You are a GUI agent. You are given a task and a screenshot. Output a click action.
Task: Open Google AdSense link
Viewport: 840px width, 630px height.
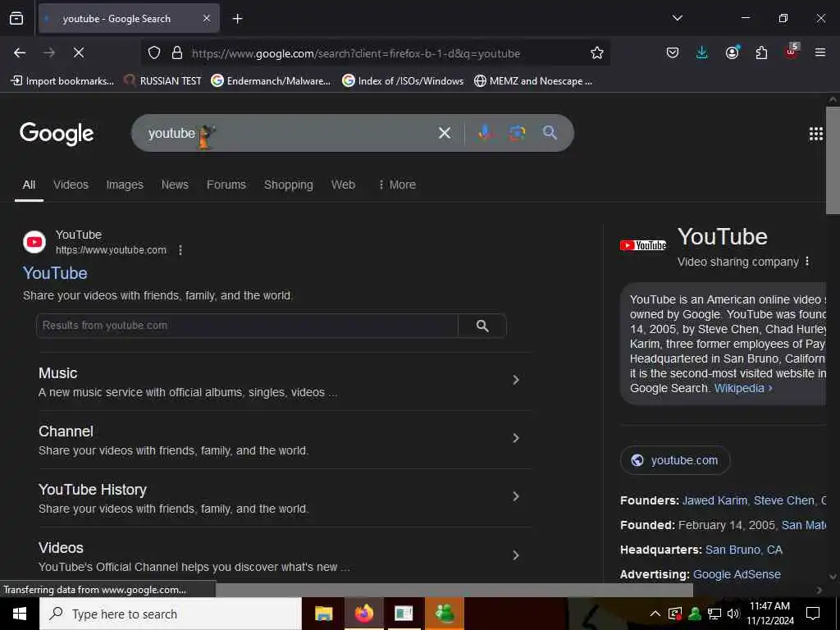737,574
